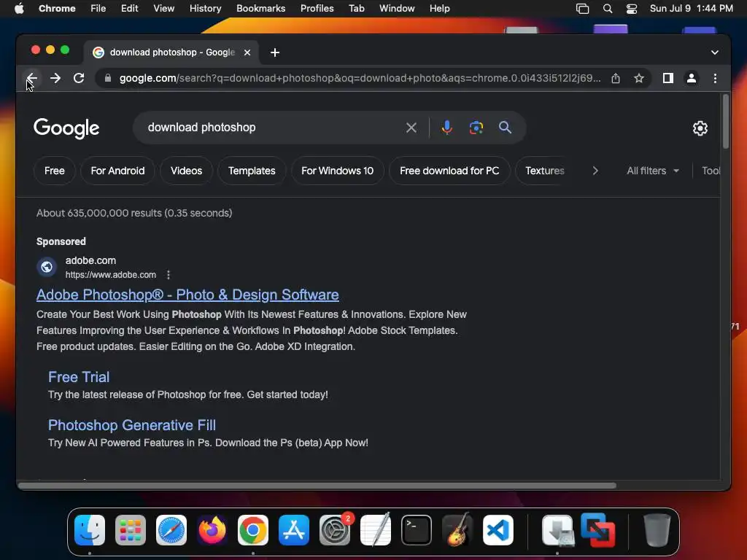This screenshot has width=747, height=560.
Task: Select the download photoshop browser tab
Action: pyautogui.click(x=171, y=52)
